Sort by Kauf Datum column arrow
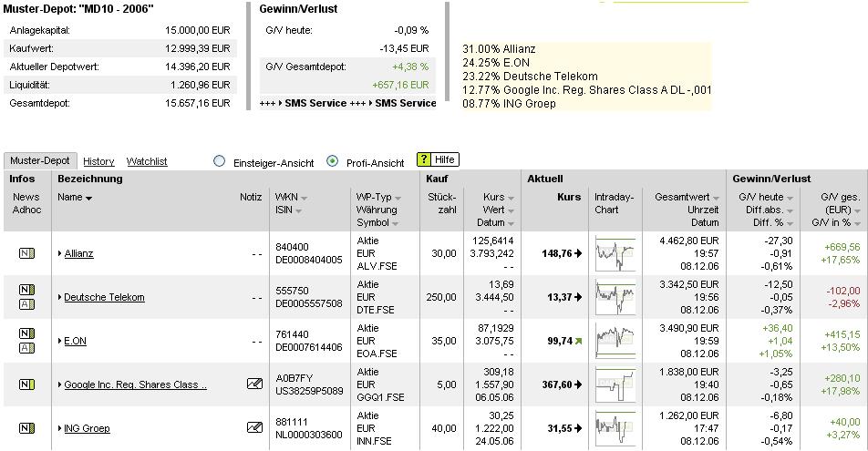This screenshot has height=451, width=868. click(x=511, y=223)
